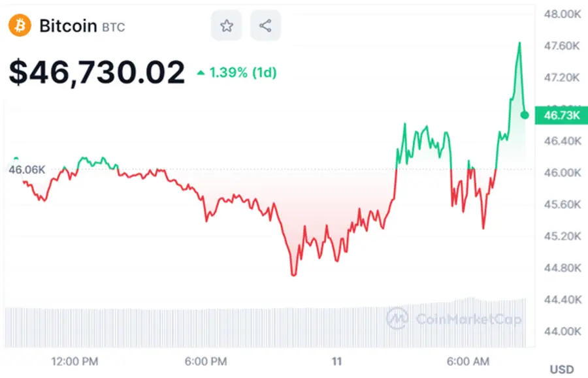The height and width of the screenshot is (378, 588).
Task: Open the share icon button
Action: 265,26
